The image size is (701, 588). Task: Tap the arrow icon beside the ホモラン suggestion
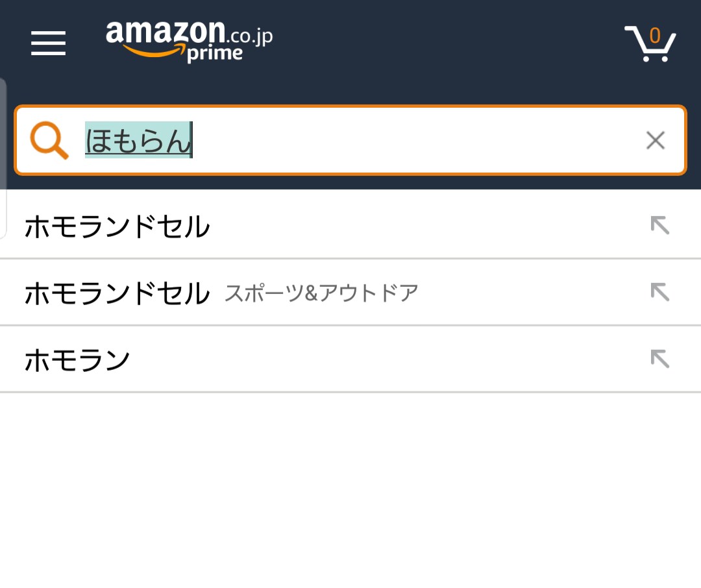659,359
